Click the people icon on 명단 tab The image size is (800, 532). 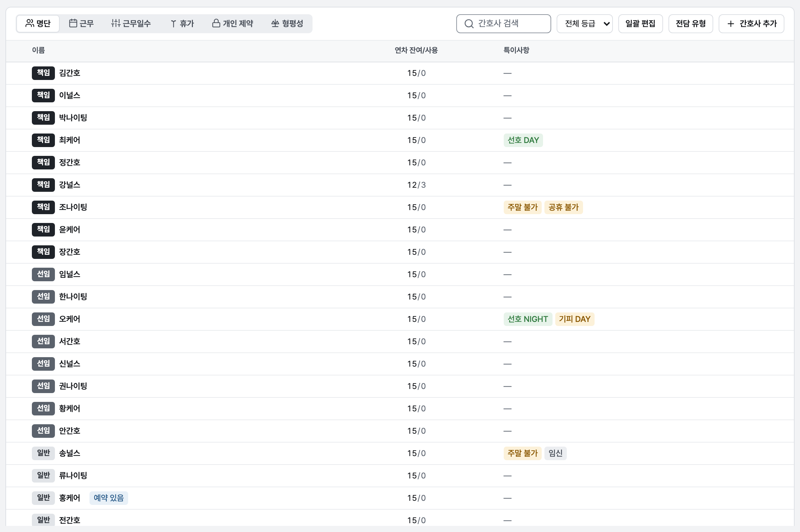[30, 23]
